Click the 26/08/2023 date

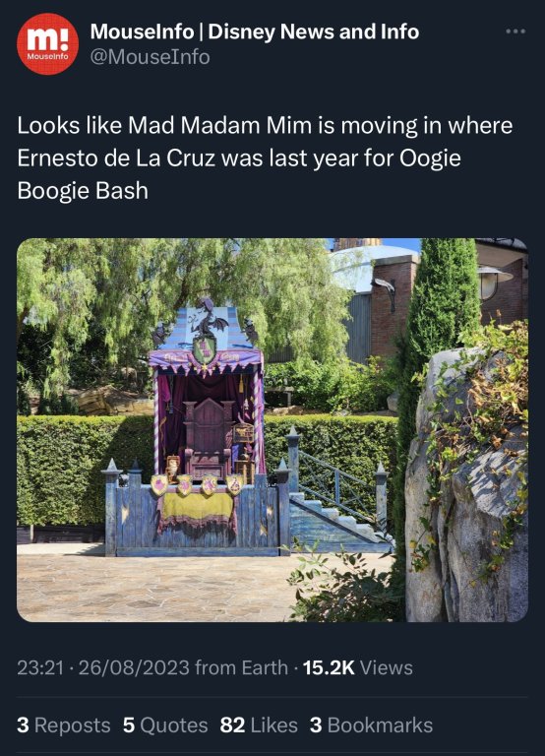[x=134, y=667]
